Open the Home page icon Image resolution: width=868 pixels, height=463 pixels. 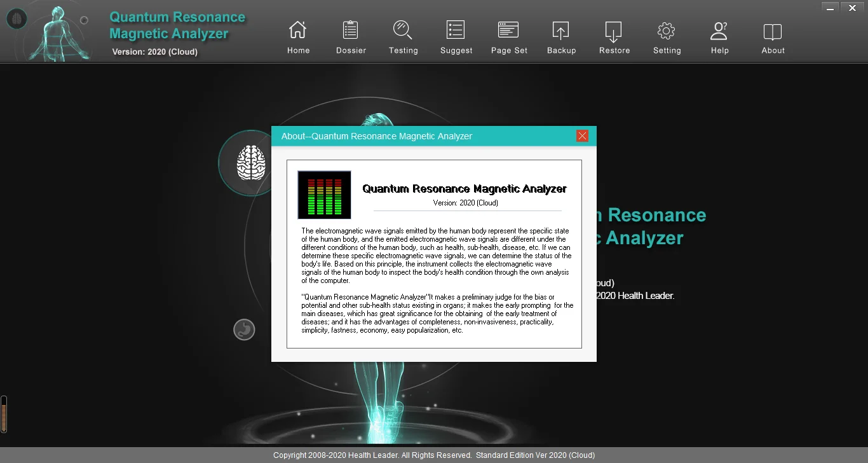[x=297, y=30]
